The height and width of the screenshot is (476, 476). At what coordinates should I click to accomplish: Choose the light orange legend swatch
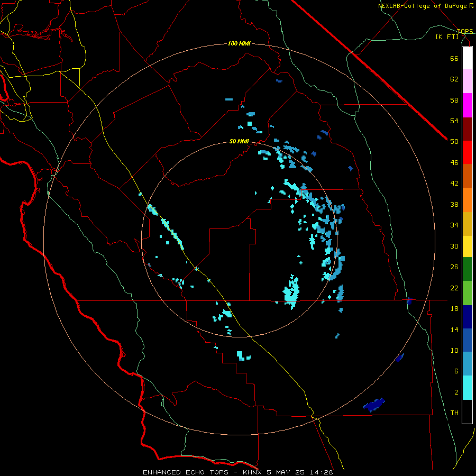(x=467, y=200)
